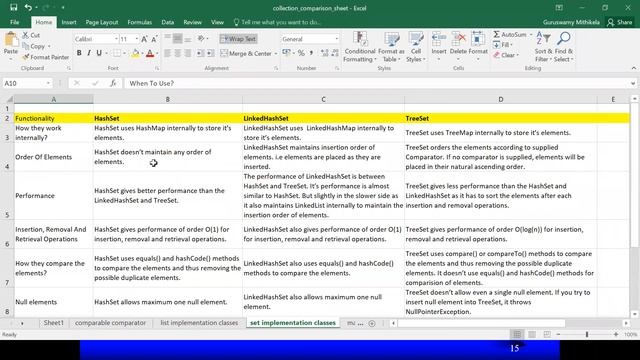The width and height of the screenshot is (640, 360).
Task: Click the Insert Function fx icon
Action: click(113, 83)
